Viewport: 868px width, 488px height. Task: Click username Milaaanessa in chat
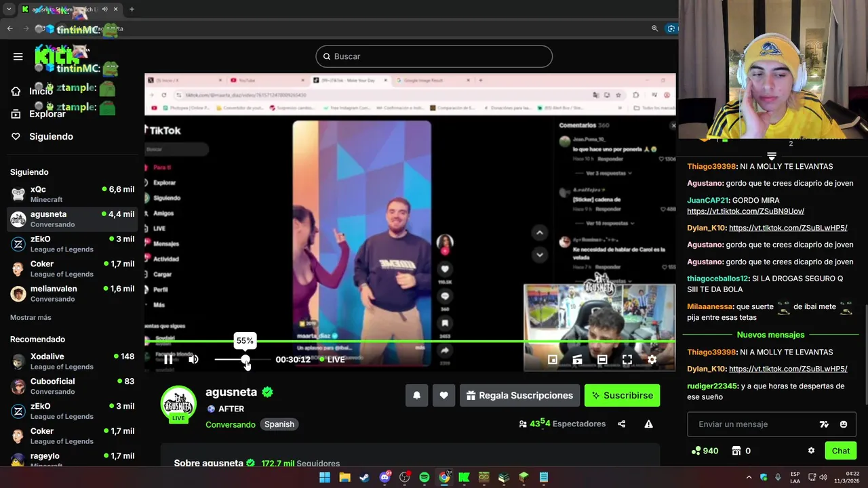[710, 306]
